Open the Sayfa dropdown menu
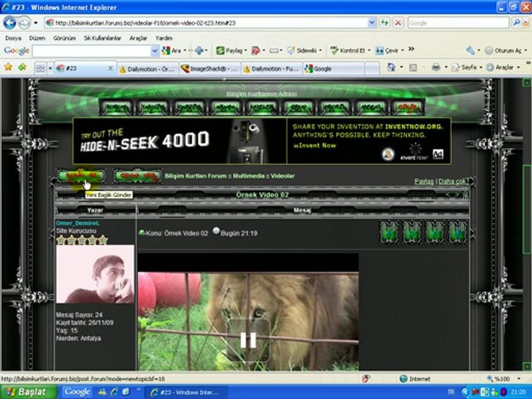532x399 pixels. [467, 67]
